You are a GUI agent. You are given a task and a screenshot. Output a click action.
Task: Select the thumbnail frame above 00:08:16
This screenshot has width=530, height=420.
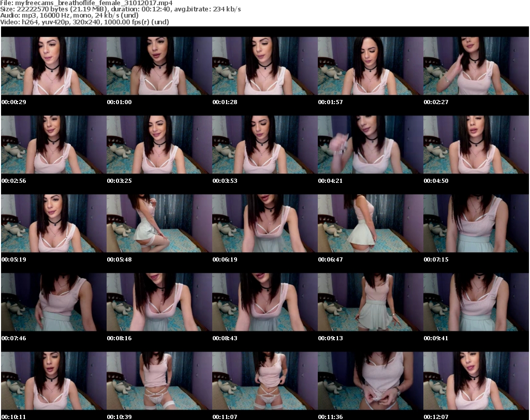pyautogui.click(x=159, y=302)
